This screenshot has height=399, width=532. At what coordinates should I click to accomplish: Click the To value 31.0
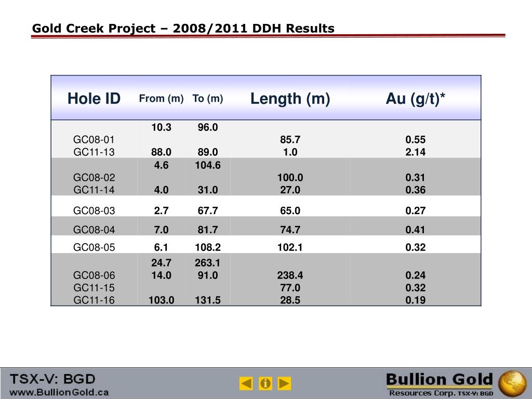(x=208, y=190)
